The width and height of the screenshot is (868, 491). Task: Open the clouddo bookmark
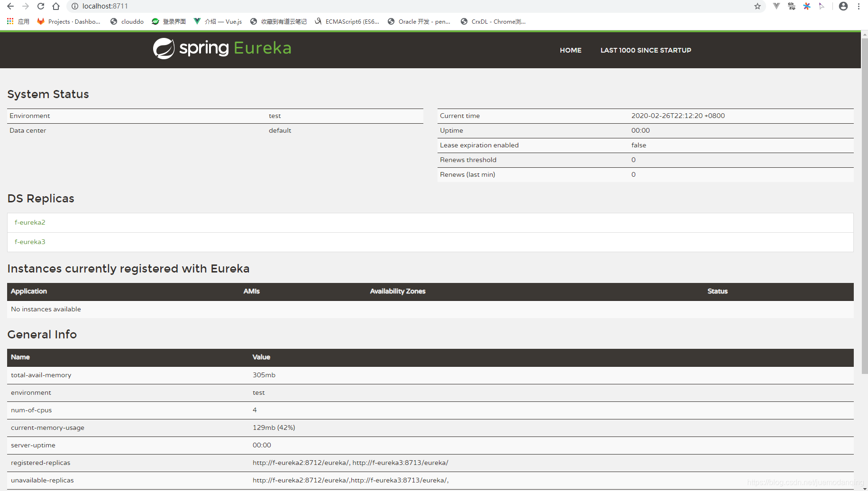(x=127, y=21)
